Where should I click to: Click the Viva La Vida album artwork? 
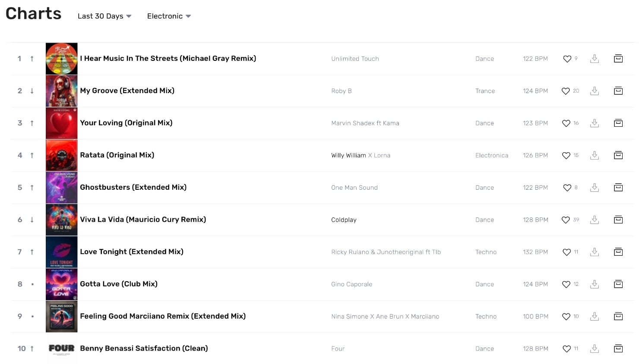(61, 220)
